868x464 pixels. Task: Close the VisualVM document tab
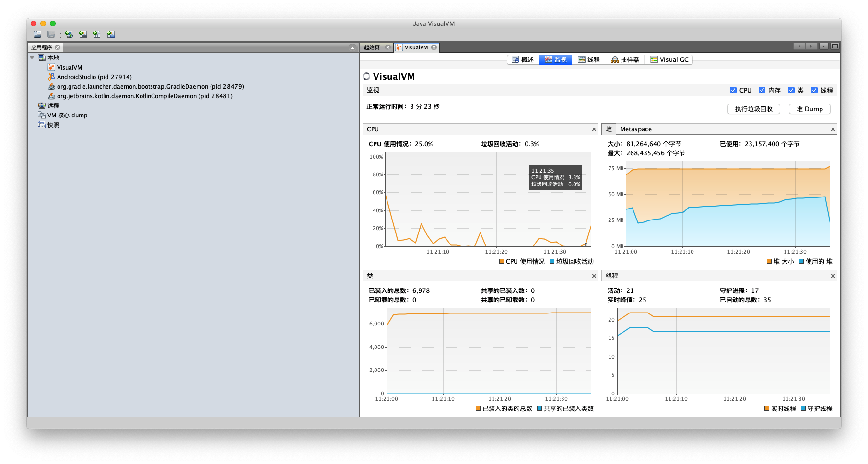434,47
